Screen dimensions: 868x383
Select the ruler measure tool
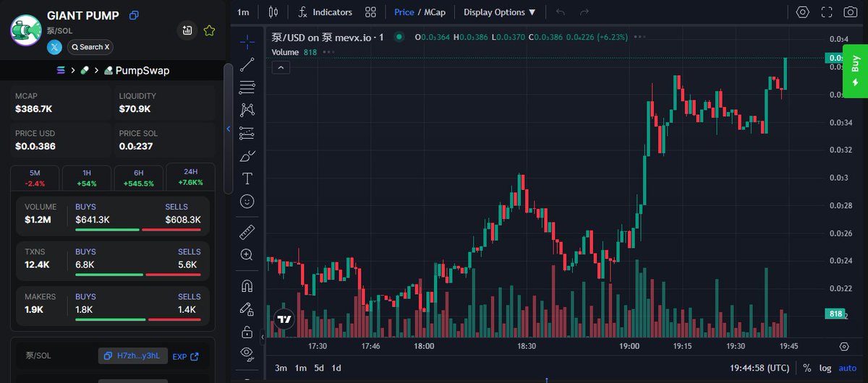[x=247, y=232]
